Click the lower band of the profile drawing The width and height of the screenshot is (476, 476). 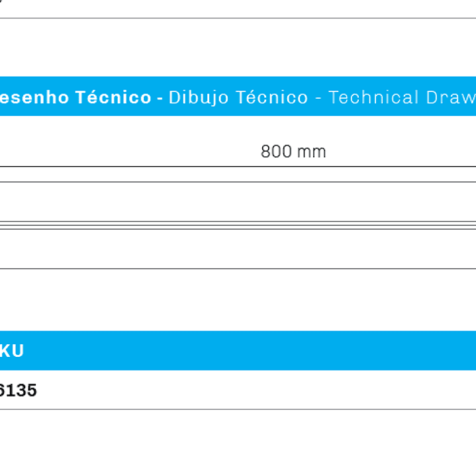coord(238,248)
